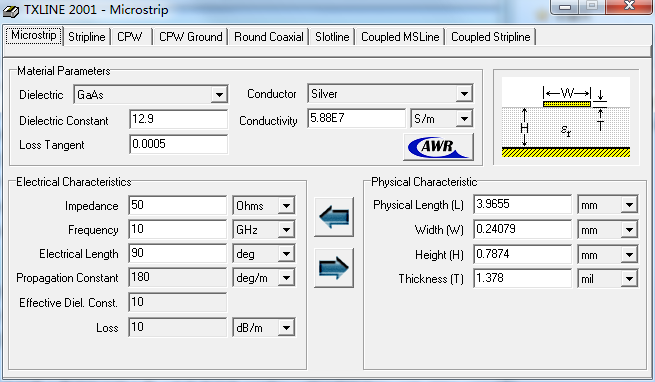Viewport: 655px width, 382px height.
Task: Click the left arrow synthesis button
Action: click(334, 217)
